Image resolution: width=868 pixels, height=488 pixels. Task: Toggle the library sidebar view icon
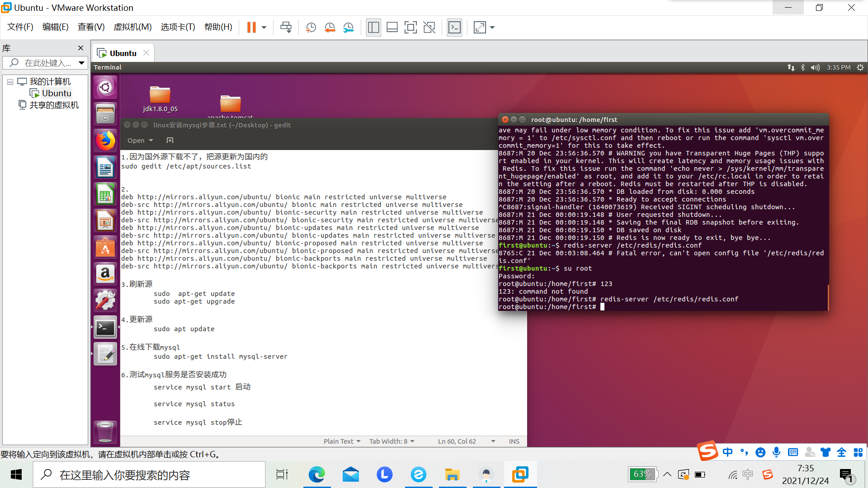click(373, 28)
